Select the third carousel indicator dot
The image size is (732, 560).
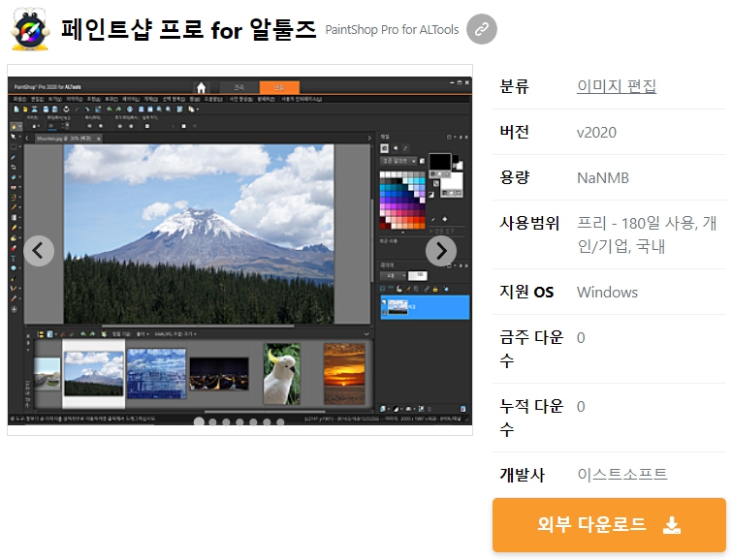pyautogui.click(x=226, y=422)
